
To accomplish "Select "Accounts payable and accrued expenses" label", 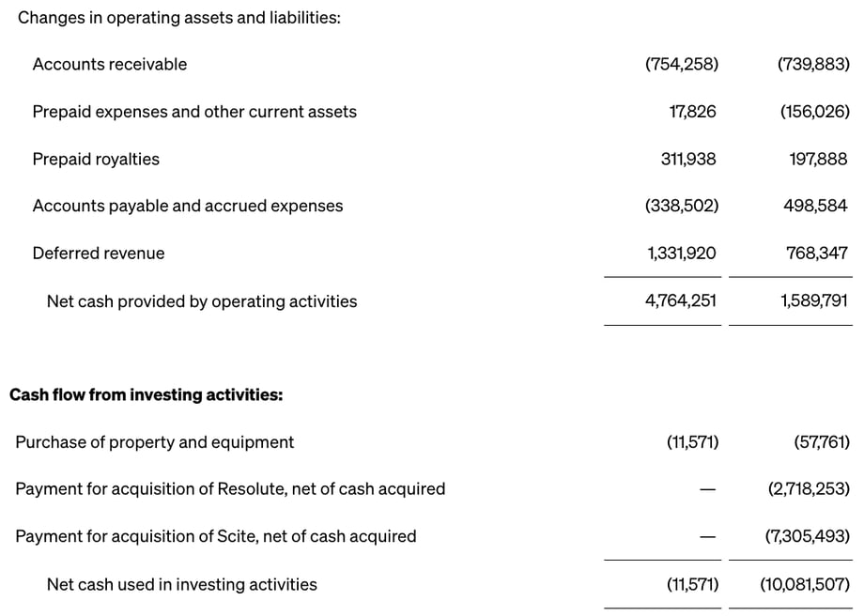I will click(188, 206).
